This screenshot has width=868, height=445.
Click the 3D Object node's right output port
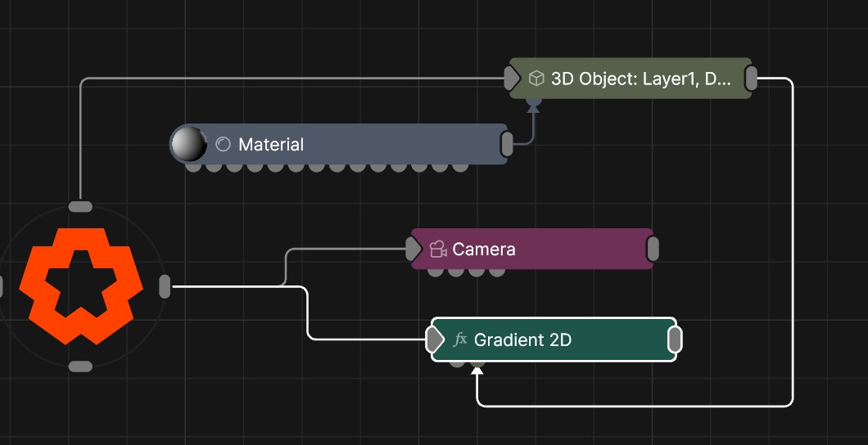751,79
